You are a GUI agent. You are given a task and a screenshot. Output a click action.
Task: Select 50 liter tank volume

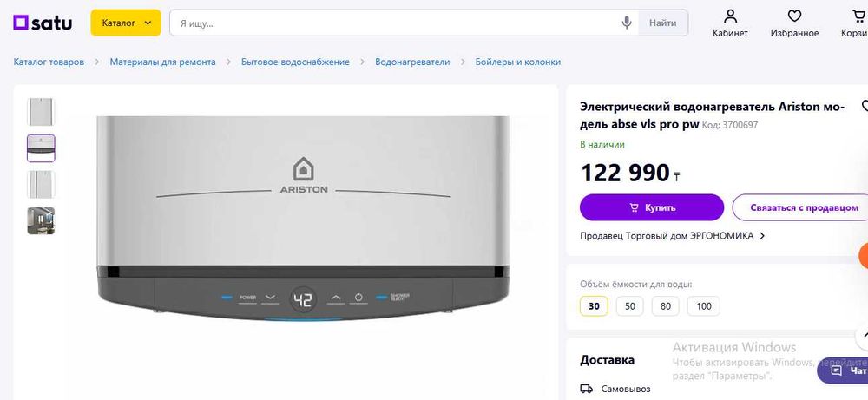coord(629,306)
